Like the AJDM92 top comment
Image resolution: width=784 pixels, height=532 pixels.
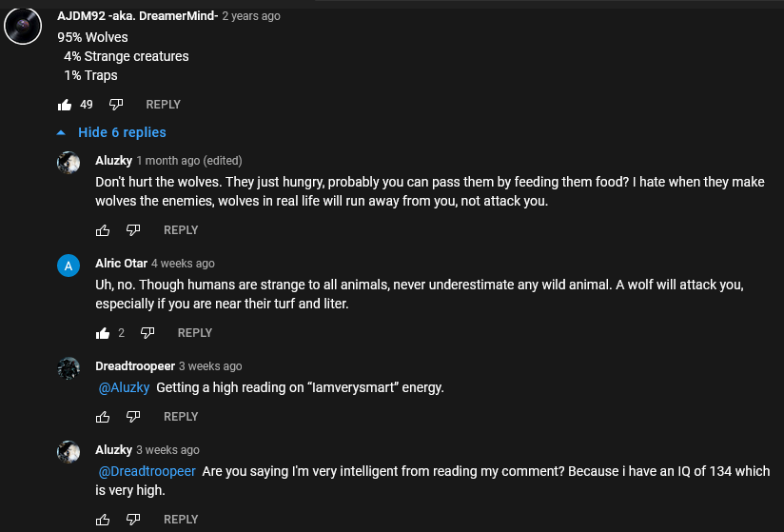65,105
